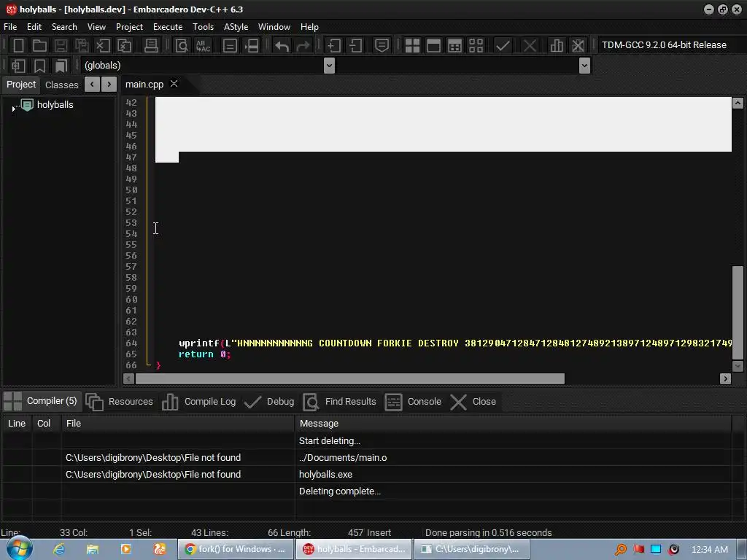This screenshot has width=747, height=560.
Task: Click the editor horizontal scrollbar right arrow
Action: tap(726, 378)
